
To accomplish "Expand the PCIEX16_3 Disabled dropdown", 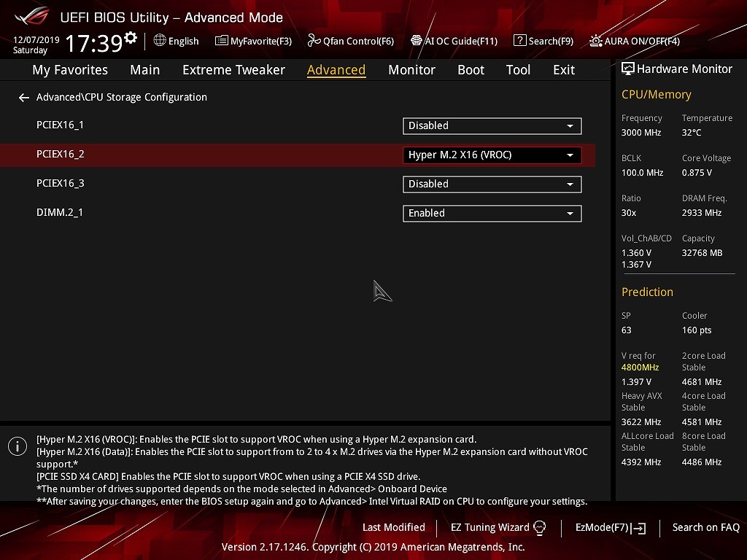I will (492, 184).
